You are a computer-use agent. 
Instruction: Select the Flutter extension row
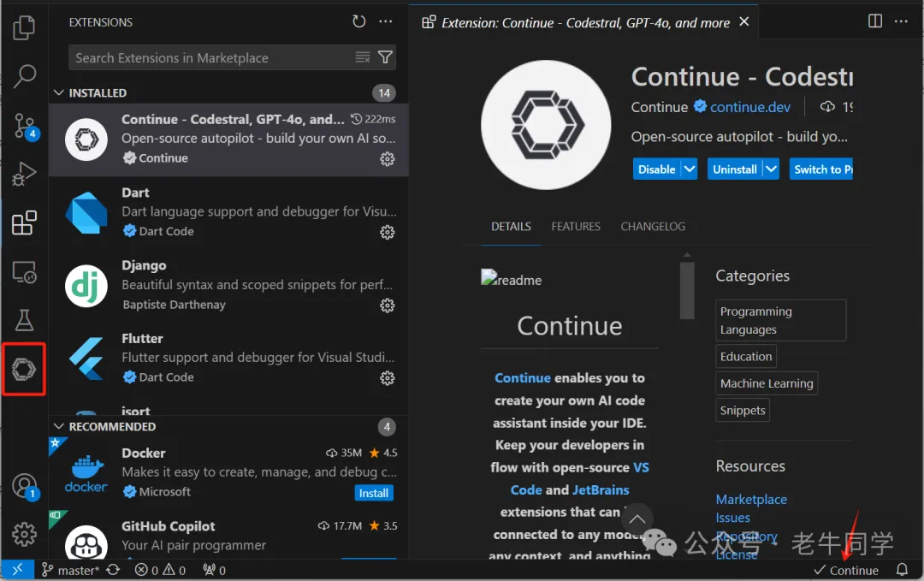coord(228,359)
